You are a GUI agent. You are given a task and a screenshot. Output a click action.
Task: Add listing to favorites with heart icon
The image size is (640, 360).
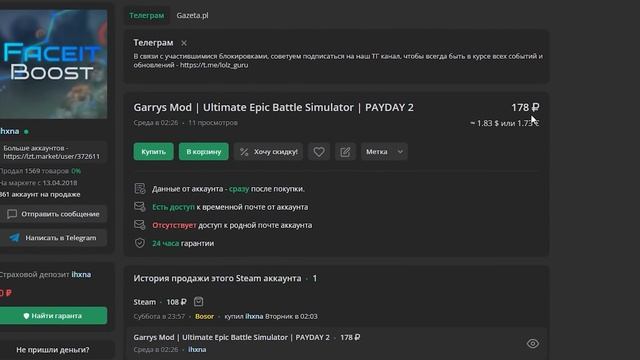coord(319,151)
